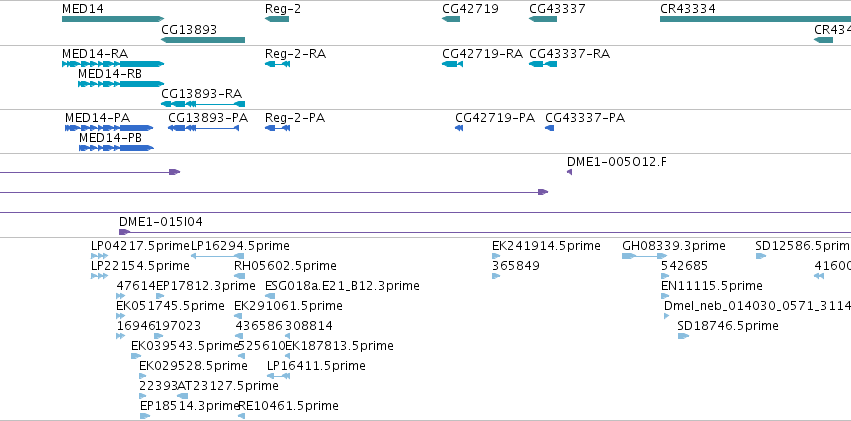
Task: Click the CG42719-RA transcript glyph
Action: tap(452, 64)
